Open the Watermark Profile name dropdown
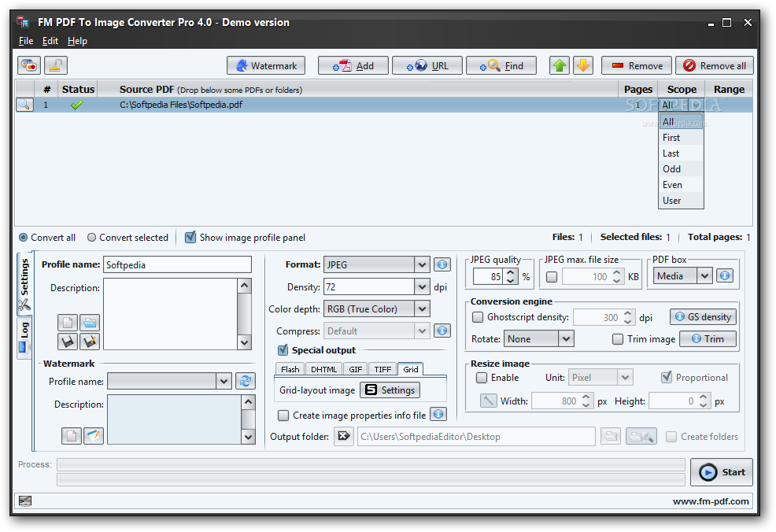776x532 pixels. click(224, 381)
